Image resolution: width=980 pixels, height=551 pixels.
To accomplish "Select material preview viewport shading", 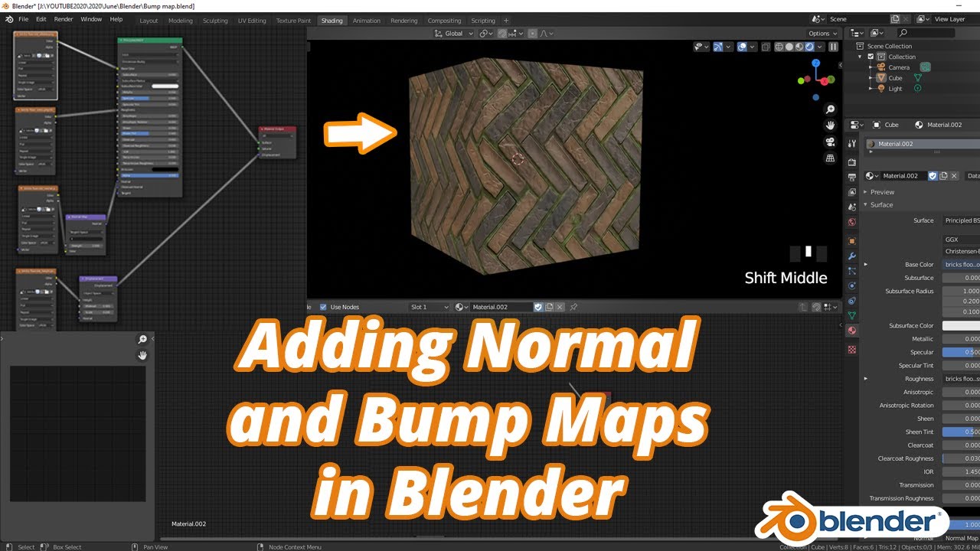I will (799, 47).
